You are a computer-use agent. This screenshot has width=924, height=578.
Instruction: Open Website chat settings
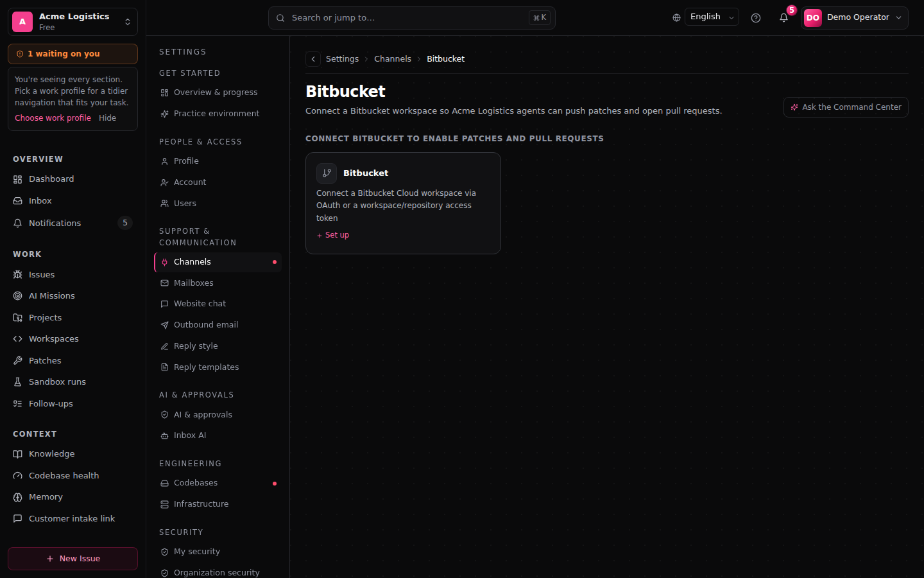coord(218,304)
